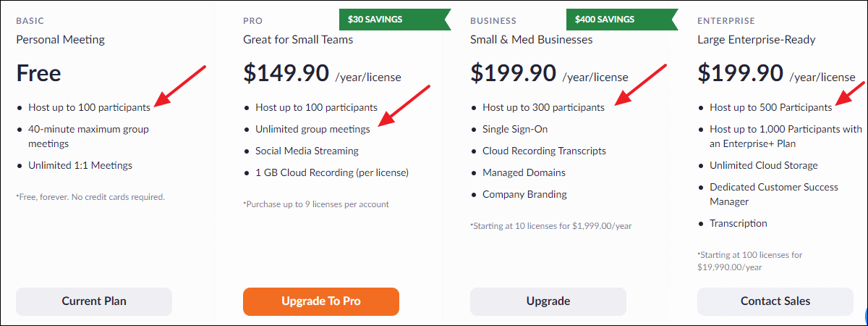This screenshot has width=868, height=326.
Task: Click the Social Media Streaming feature
Action: [x=307, y=151]
